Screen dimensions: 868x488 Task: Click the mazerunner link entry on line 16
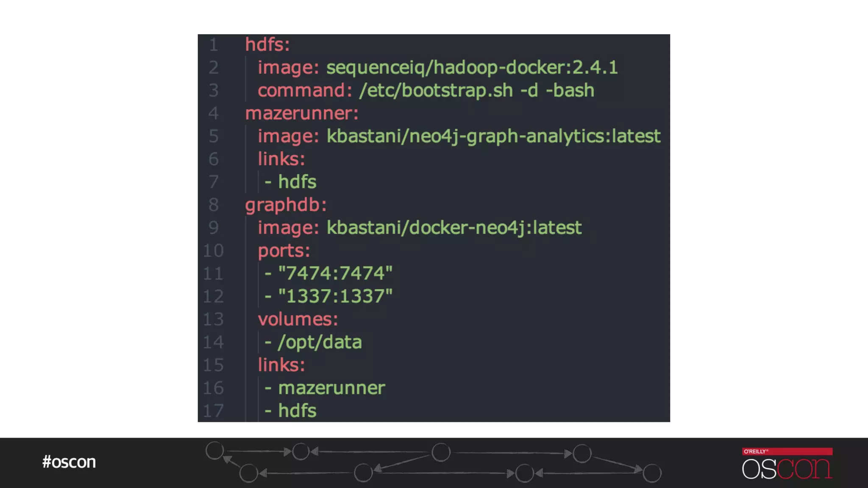point(331,388)
